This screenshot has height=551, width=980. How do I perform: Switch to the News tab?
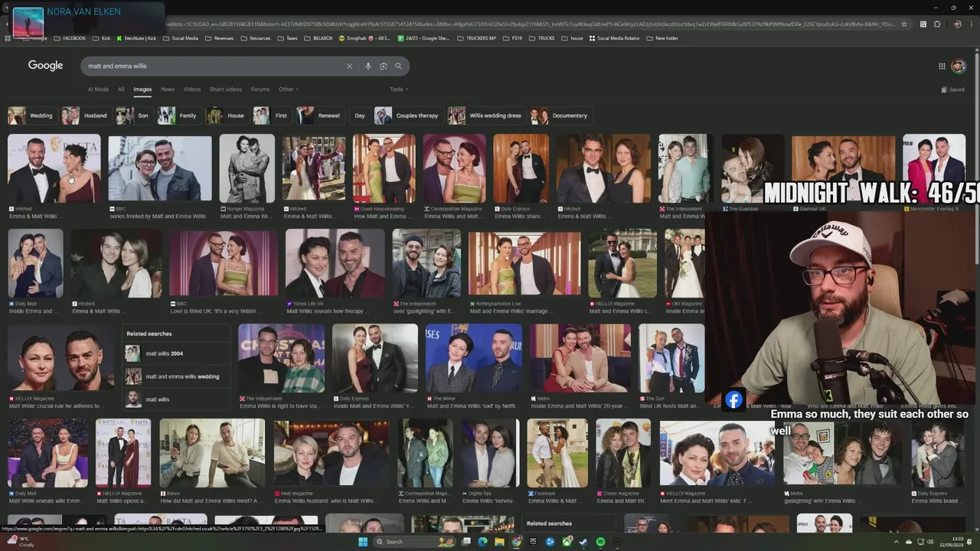(x=168, y=90)
